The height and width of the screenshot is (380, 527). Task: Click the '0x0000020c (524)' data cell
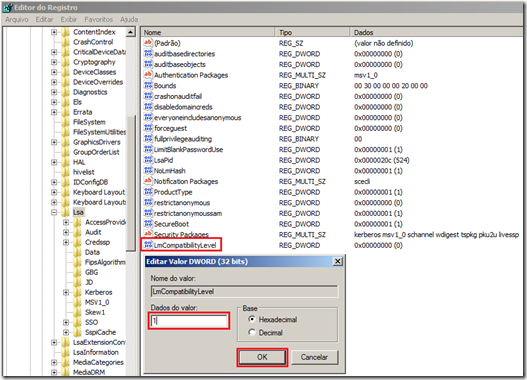click(x=382, y=160)
